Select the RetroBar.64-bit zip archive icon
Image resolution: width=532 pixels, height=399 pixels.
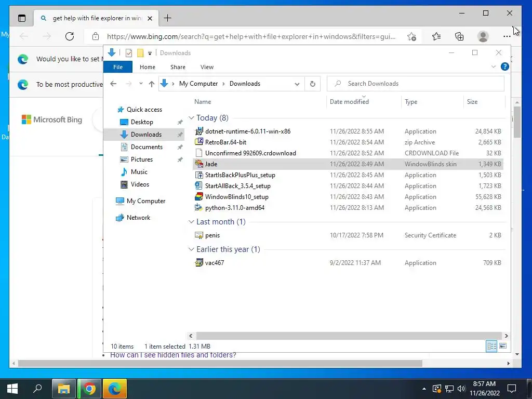tap(199, 142)
